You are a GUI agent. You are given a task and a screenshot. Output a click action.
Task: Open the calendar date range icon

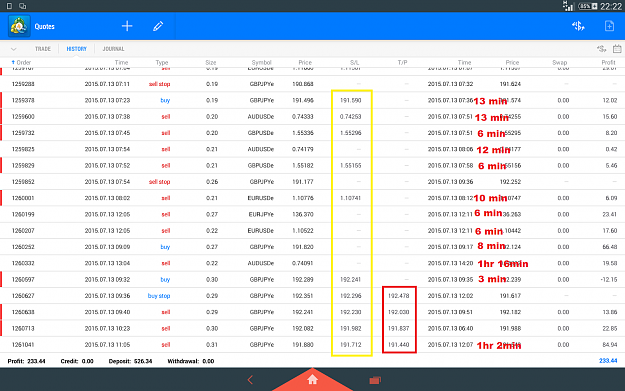click(617, 49)
